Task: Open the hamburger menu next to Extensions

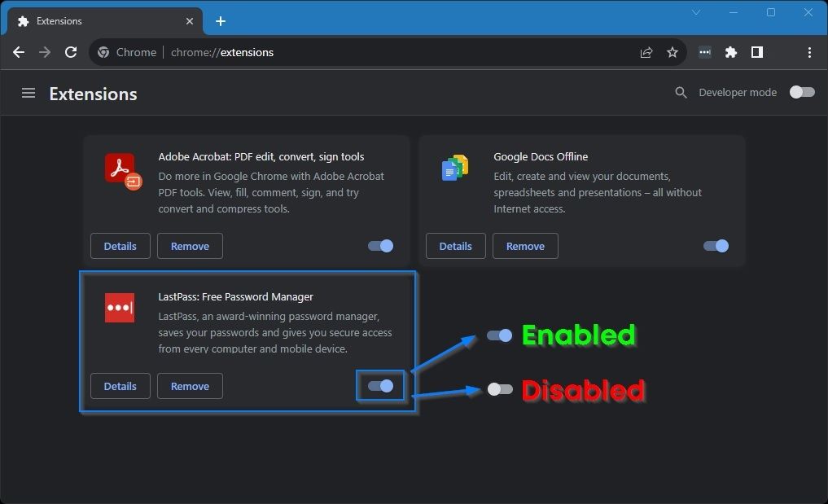Action: coord(28,93)
